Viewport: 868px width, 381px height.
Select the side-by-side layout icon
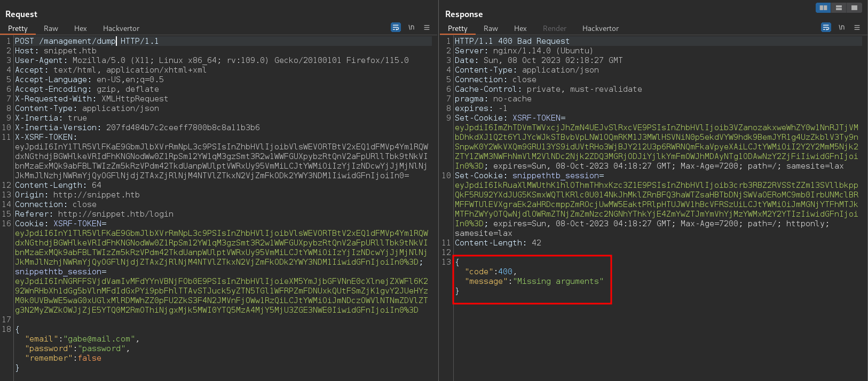(823, 7)
